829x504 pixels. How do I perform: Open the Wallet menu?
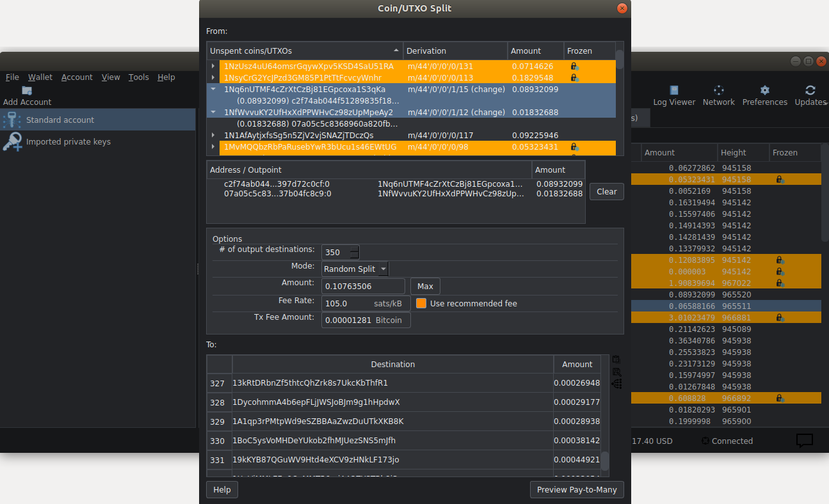[40, 77]
